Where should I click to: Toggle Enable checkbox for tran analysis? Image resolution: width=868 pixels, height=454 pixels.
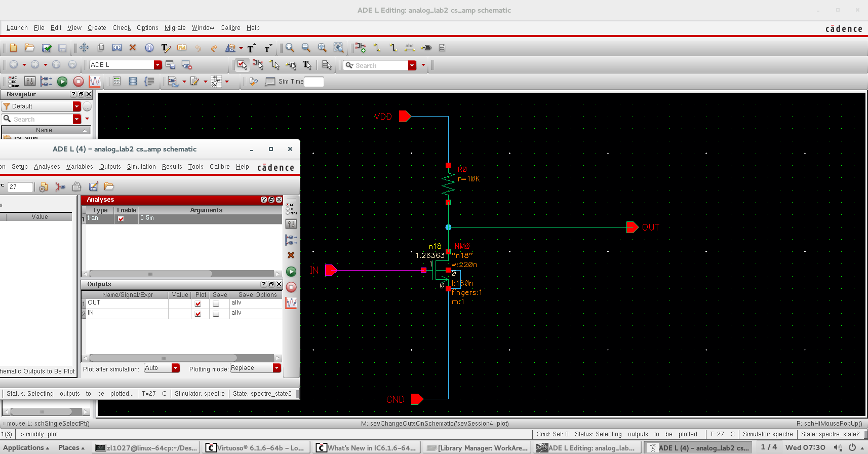[x=121, y=219]
